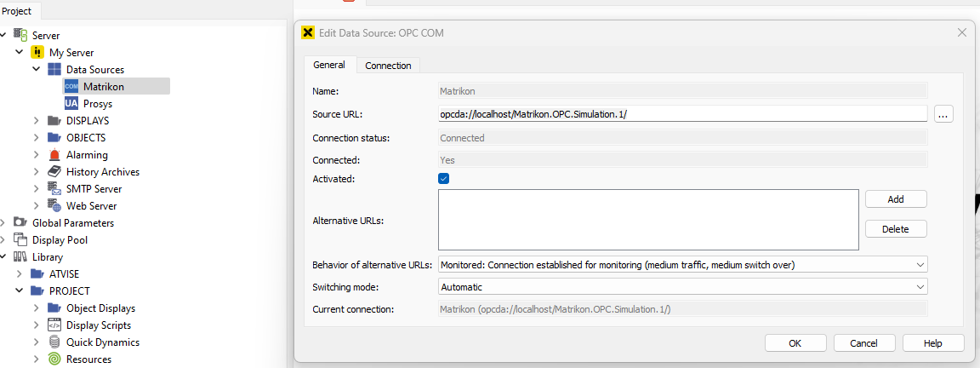Screen dimensions: 980x368
Task: Click the Web Server globe icon
Action: coord(54,205)
